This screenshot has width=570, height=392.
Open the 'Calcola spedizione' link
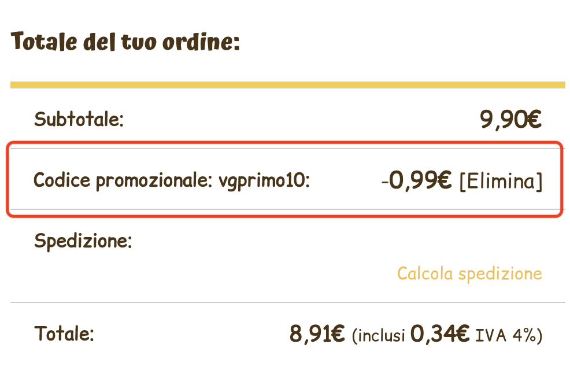pos(469,273)
